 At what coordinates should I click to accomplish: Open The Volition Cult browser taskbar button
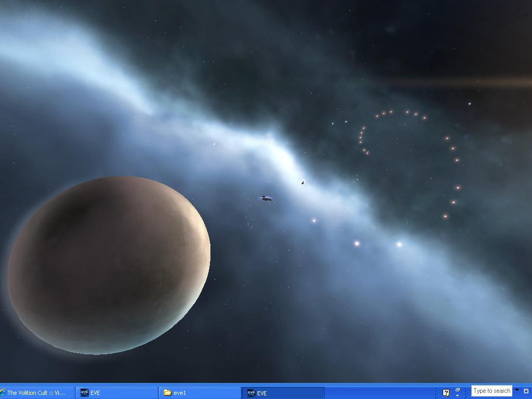(x=37, y=393)
